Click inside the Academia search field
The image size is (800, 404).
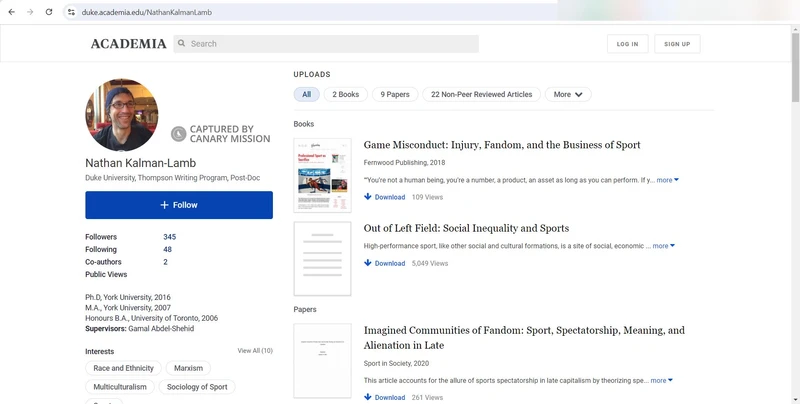[326, 44]
